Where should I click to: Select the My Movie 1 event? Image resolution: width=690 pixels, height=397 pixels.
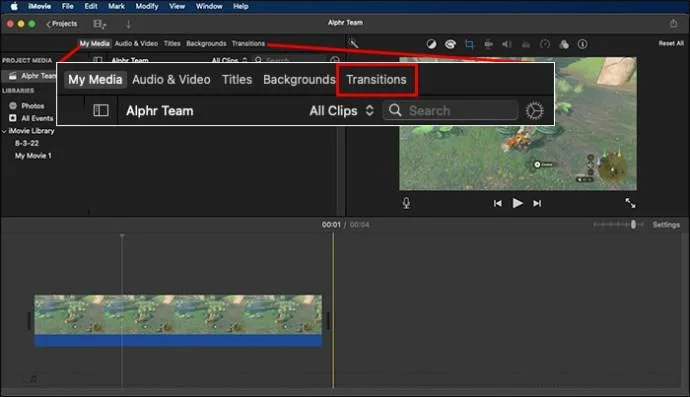33,155
